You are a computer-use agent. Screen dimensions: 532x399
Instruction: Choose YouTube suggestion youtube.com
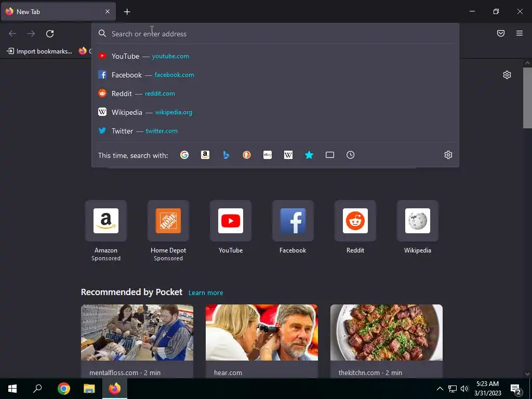tap(275, 56)
